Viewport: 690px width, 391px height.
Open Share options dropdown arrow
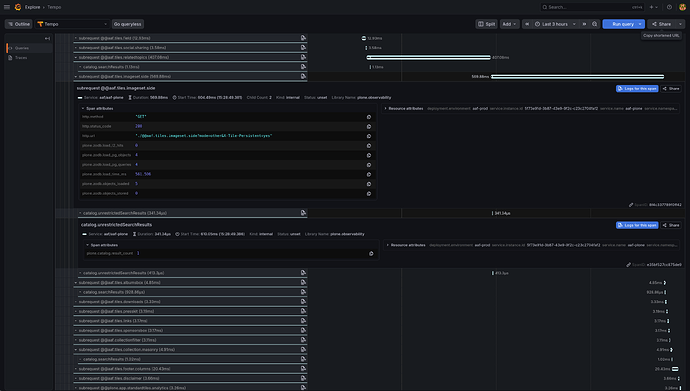(x=680, y=24)
